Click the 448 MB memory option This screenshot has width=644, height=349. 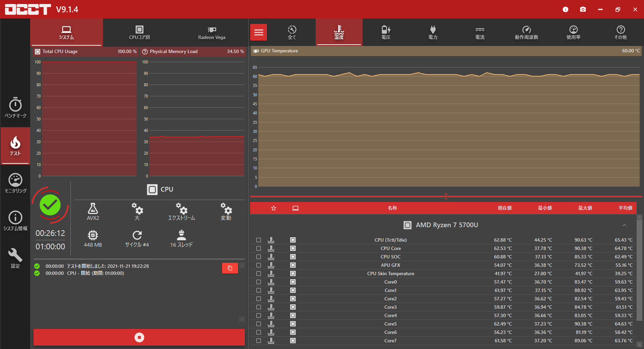pos(93,239)
